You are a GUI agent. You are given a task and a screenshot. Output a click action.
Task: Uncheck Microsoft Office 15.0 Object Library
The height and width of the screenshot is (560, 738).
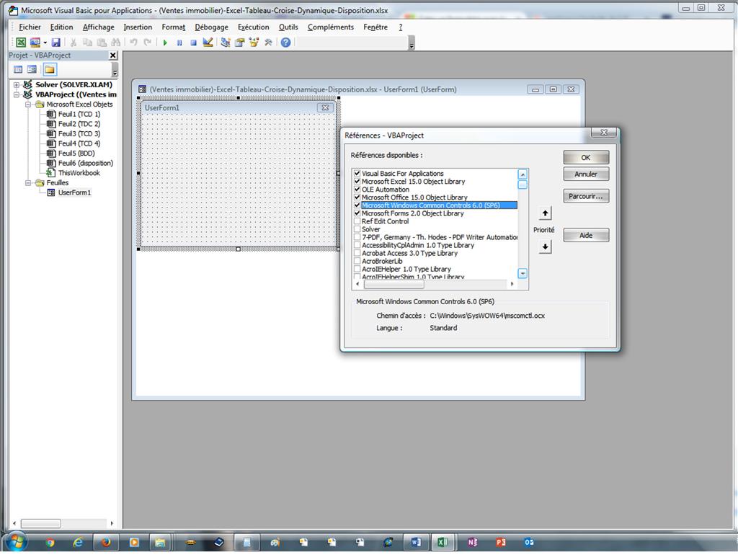coord(357,197)
